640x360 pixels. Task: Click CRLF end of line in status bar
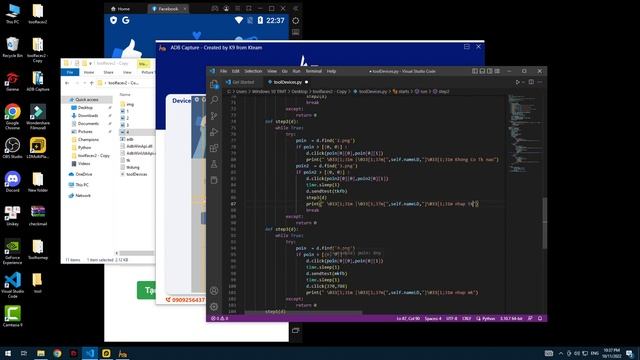pos(467,318)
